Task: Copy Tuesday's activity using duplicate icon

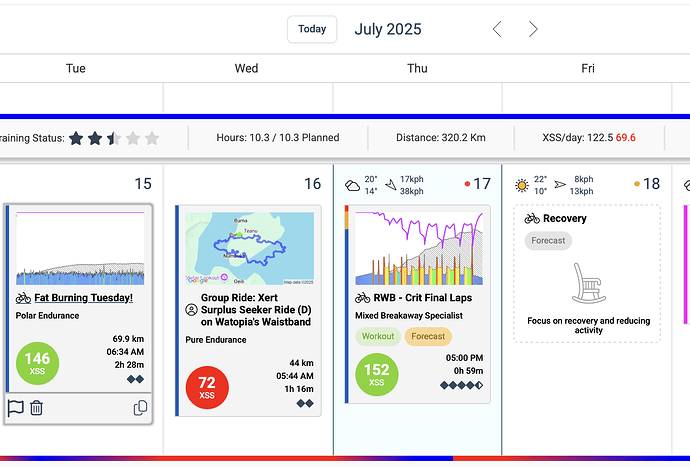Action: coord(140,407)
